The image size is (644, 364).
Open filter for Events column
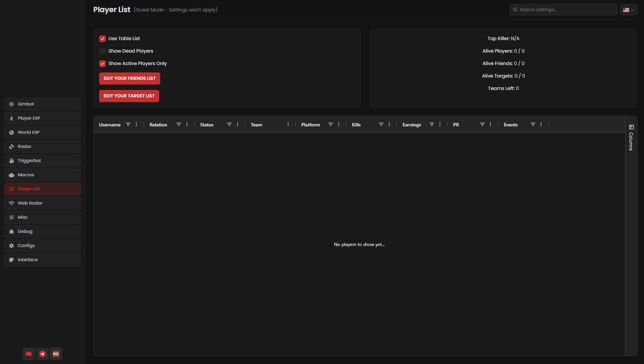(533, 125)
